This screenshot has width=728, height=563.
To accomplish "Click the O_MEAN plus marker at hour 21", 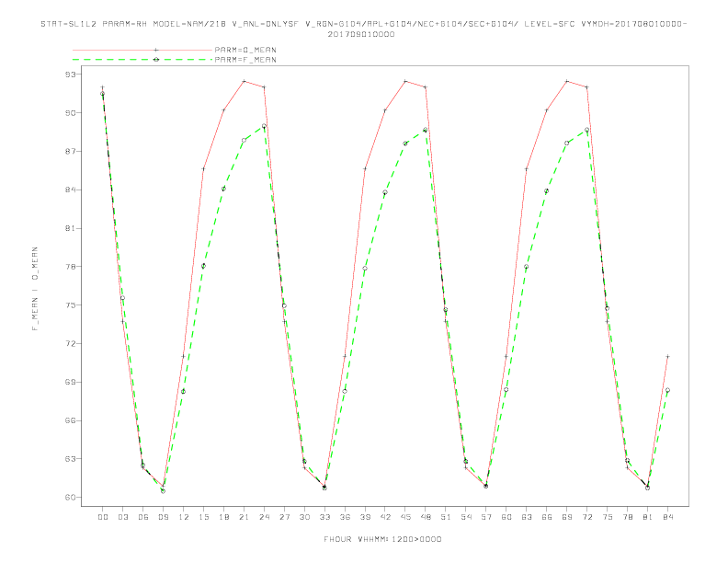I will coord(244,81).
